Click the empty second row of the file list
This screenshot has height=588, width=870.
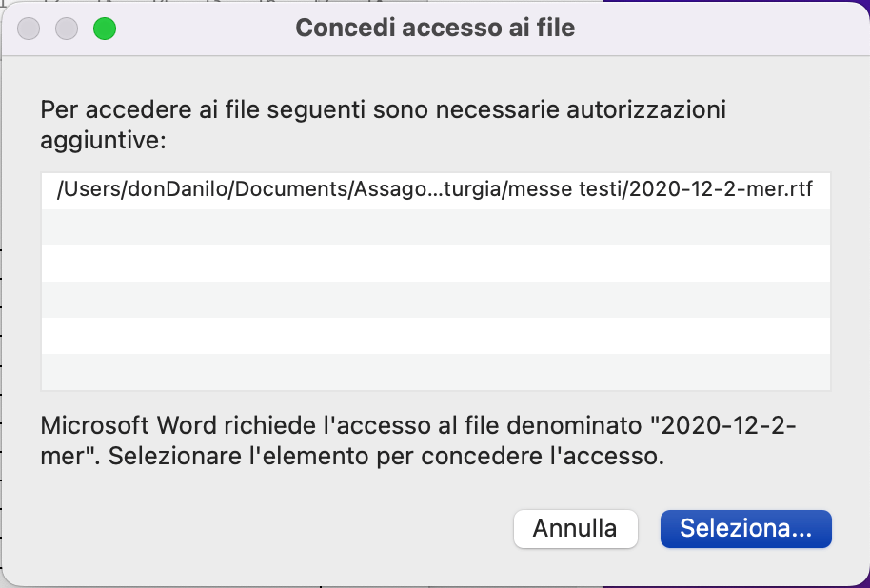[x=436, y=227]
